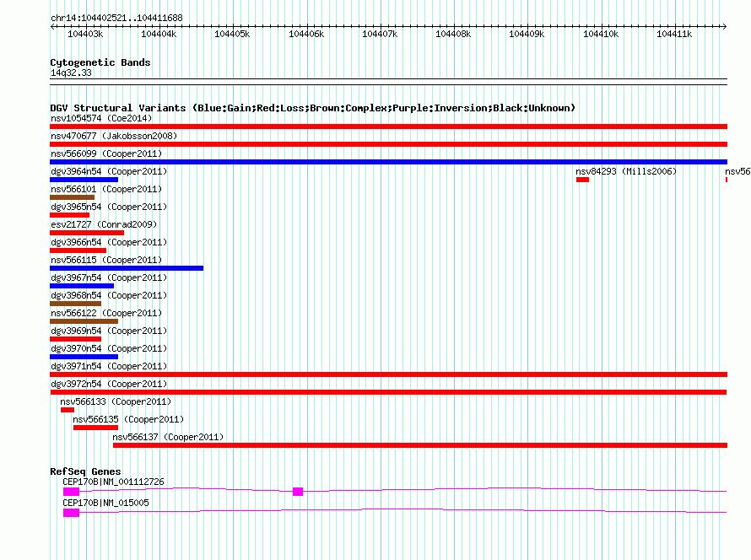Click the cytogenetic band 14q32.33 bar

(x=388, y=82)
